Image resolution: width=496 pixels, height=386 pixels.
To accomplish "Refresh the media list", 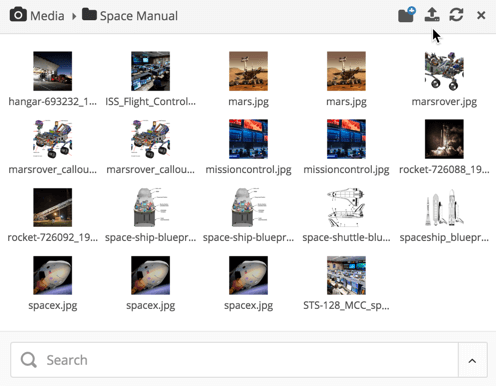I will [456, 15].
